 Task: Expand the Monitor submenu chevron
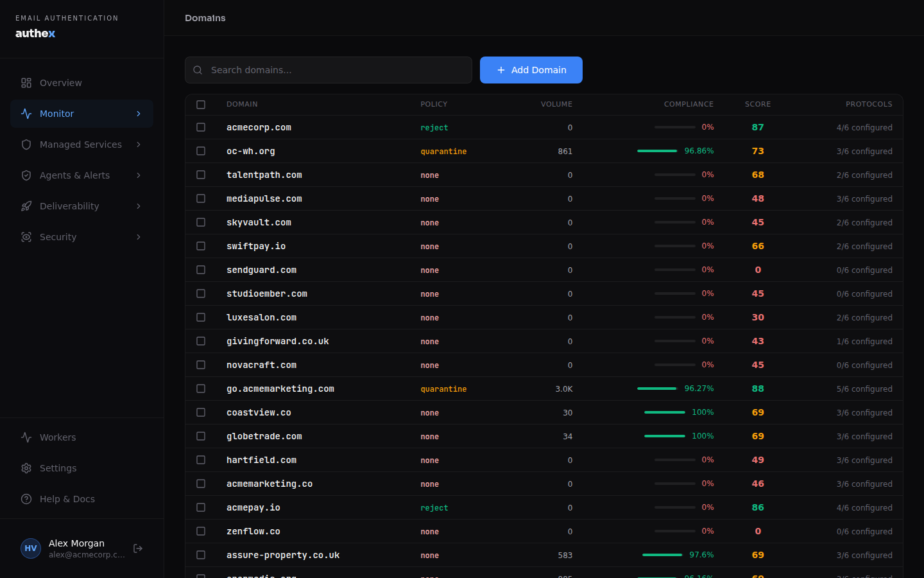tap(139, 114)
